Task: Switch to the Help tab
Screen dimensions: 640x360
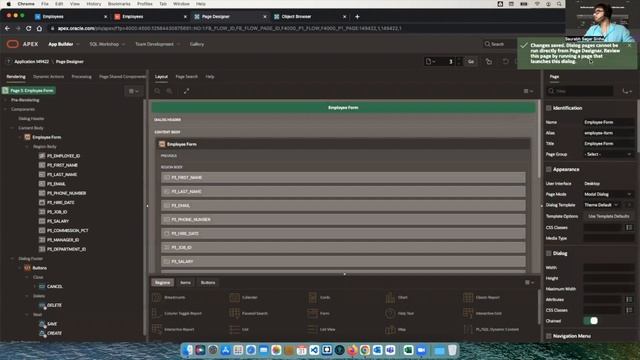Action: point(210,77)
